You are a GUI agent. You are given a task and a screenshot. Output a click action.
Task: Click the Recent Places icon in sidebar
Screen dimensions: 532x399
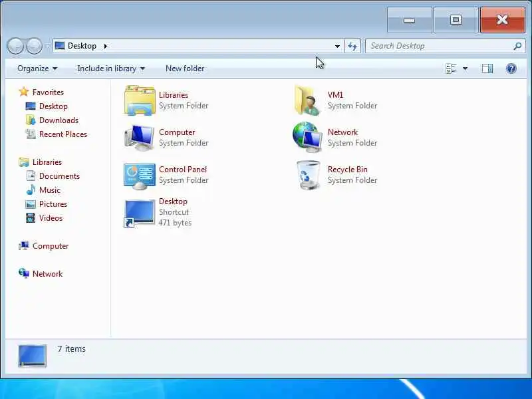click(x=31, y=134)
